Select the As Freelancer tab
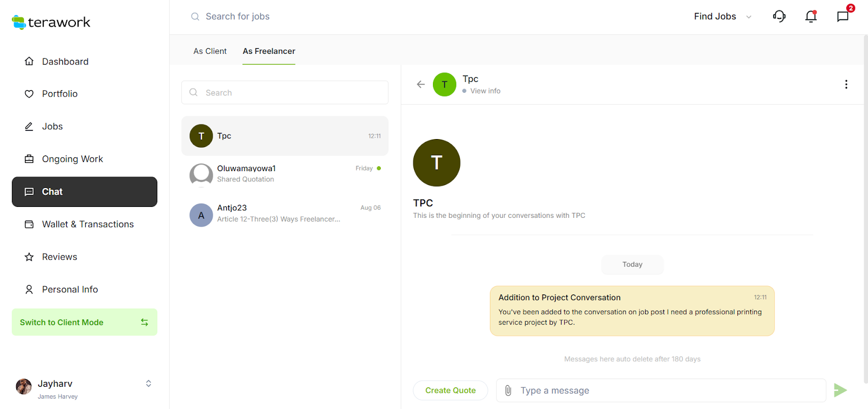This screenshot has height=409, width=868. pyautogui.click(x=269, y=51)
